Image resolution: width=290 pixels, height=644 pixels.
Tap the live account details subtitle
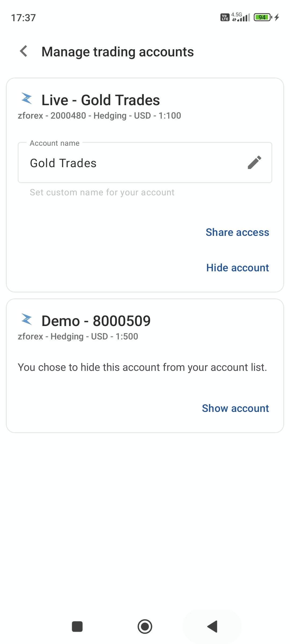coord(99,116)
